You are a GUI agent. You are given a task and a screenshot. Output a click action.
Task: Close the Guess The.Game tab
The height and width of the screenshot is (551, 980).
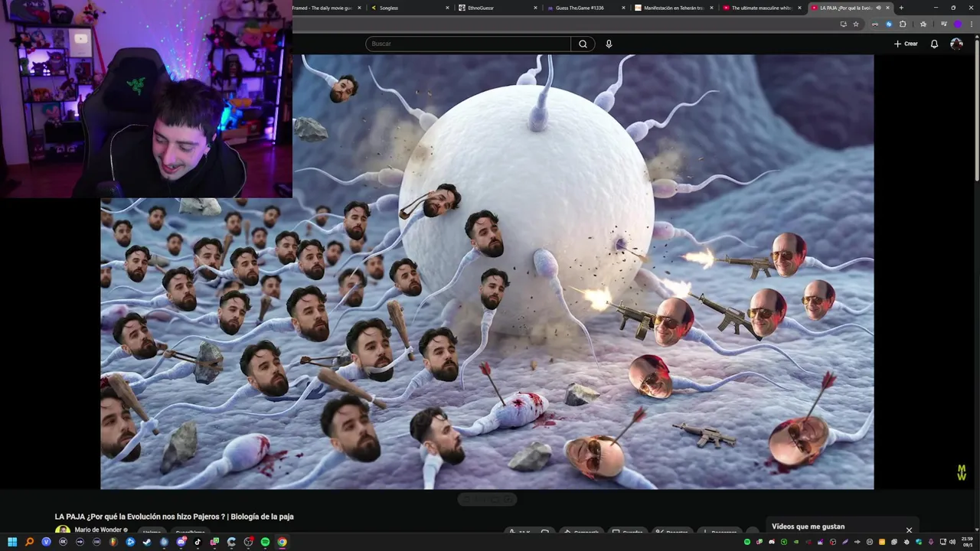point(623,8)
